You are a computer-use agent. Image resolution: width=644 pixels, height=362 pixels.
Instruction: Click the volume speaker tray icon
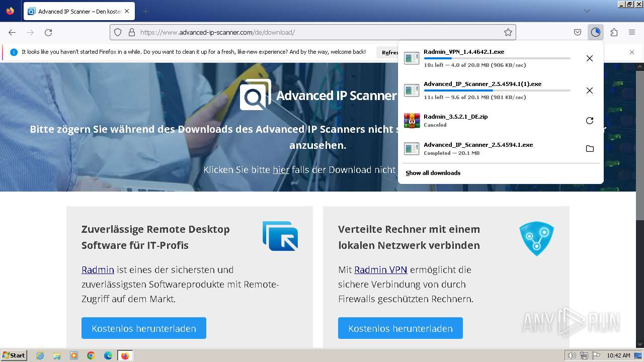tap(572, 355)
